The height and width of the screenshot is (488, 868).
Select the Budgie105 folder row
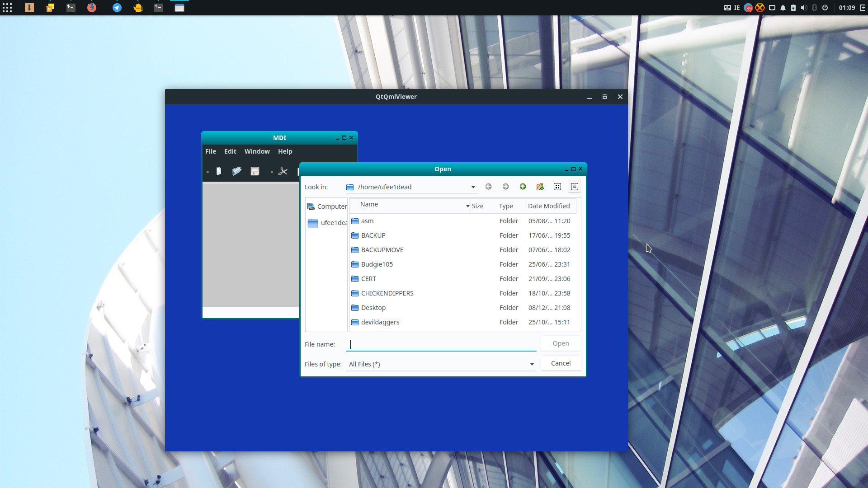(463, 264)
